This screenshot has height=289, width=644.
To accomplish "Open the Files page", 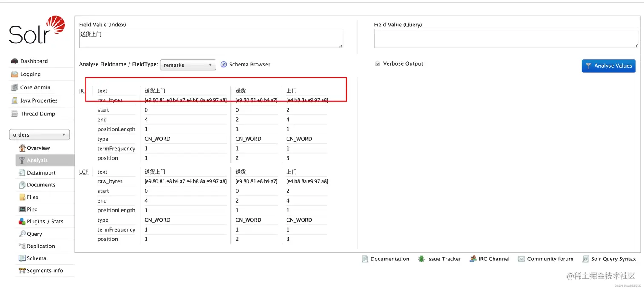I will click(x=32, y=197).
